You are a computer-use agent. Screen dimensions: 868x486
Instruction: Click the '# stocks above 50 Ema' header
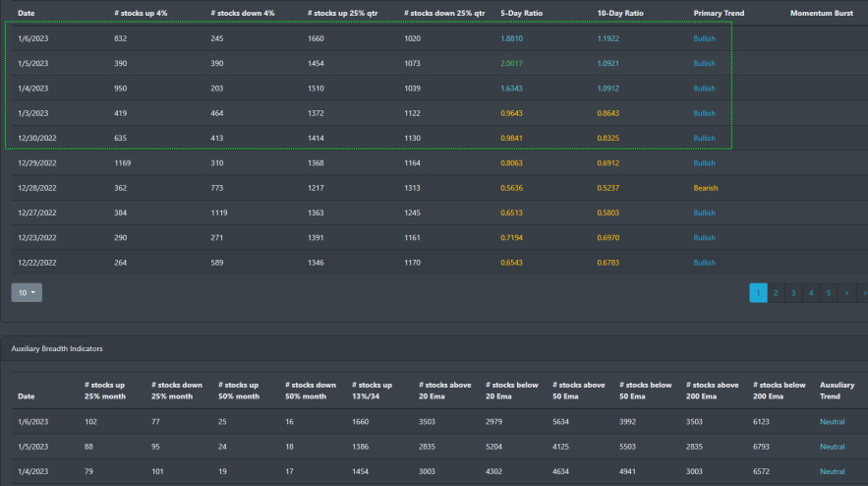pyautogui.click(x=578, y=391)
